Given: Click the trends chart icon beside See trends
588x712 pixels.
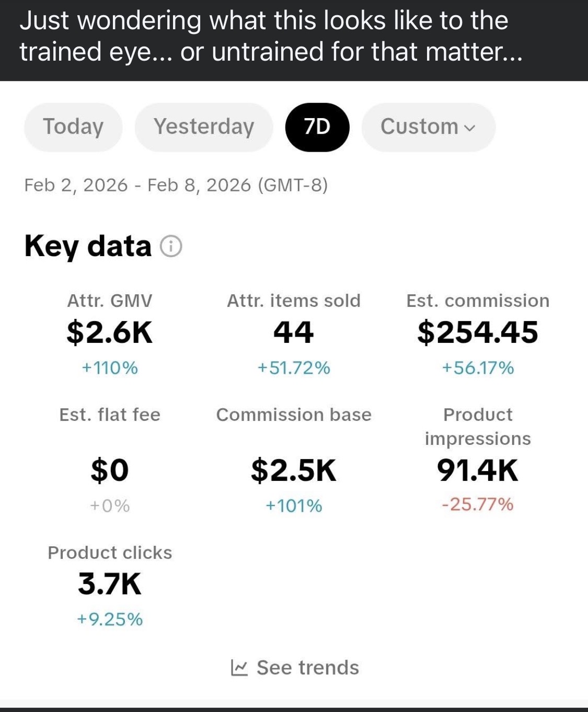Looking at the screenshot, I should coord(241,668).
